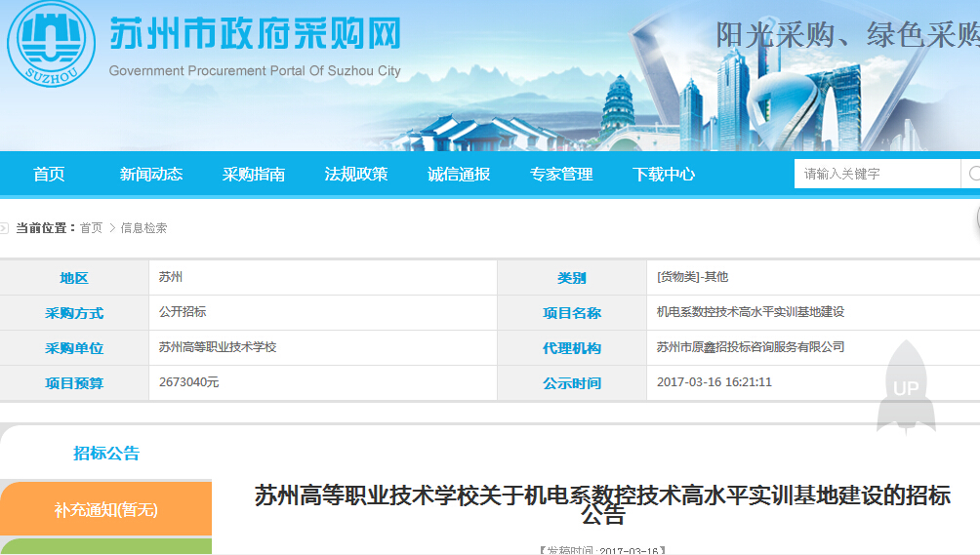This screenshot has height=555, width=980.
Task: Click the 发稿时间 date line
Action: 602,551
